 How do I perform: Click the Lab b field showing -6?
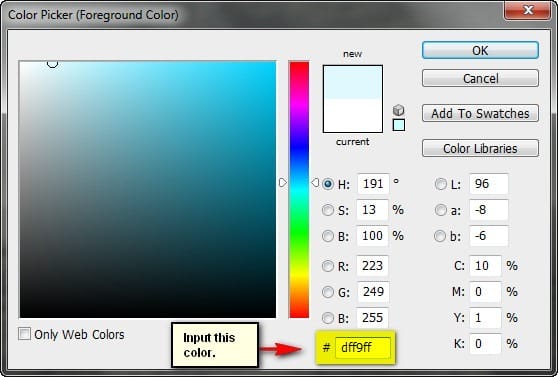click(489, 236)
